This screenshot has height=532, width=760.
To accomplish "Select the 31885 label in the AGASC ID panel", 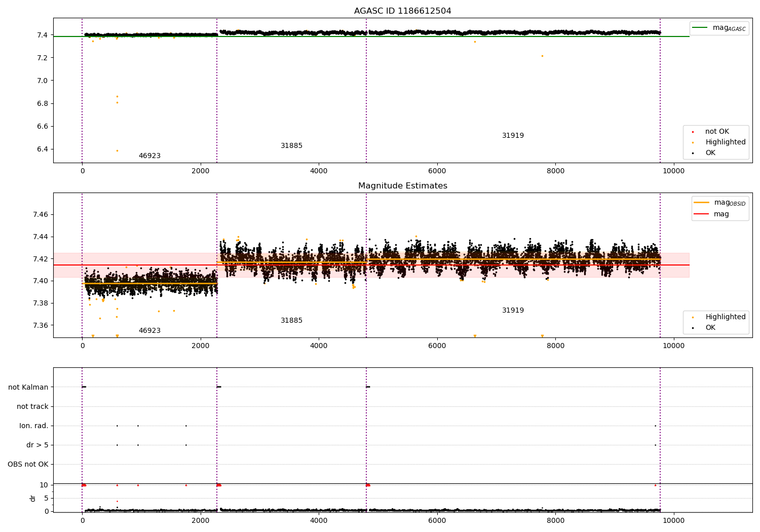I will [291, 146].
